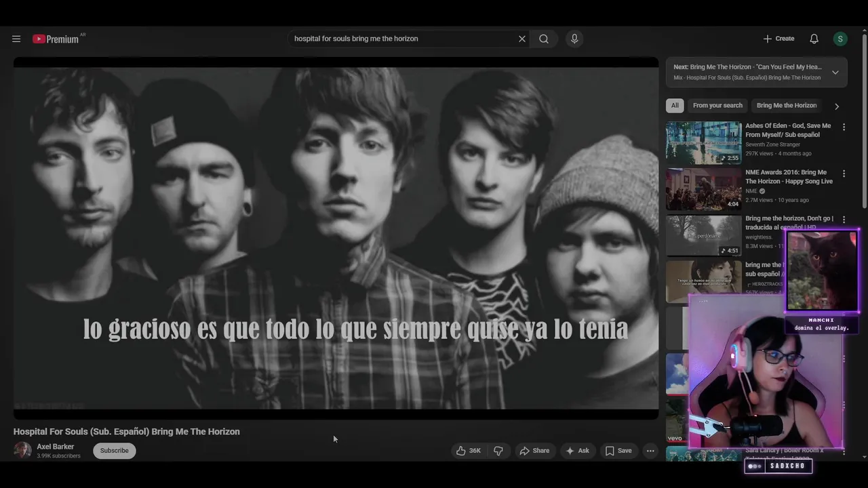This screenshot has height=488, width=868.
Task: Visit Seventh Zone Stranger channel
Action: [772, 144]
